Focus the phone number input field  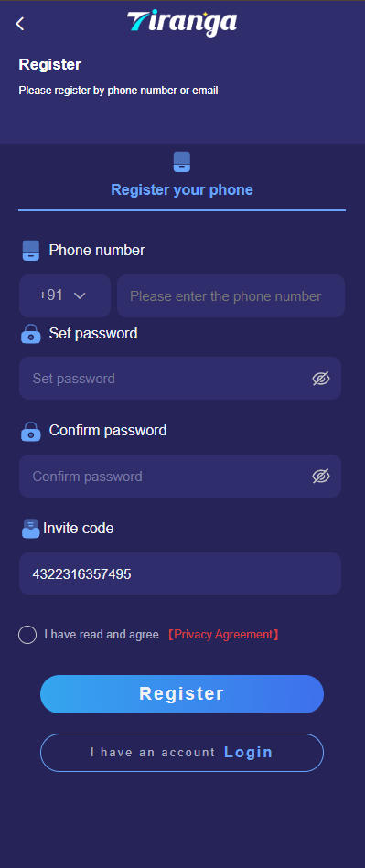(x=231, y=295)
